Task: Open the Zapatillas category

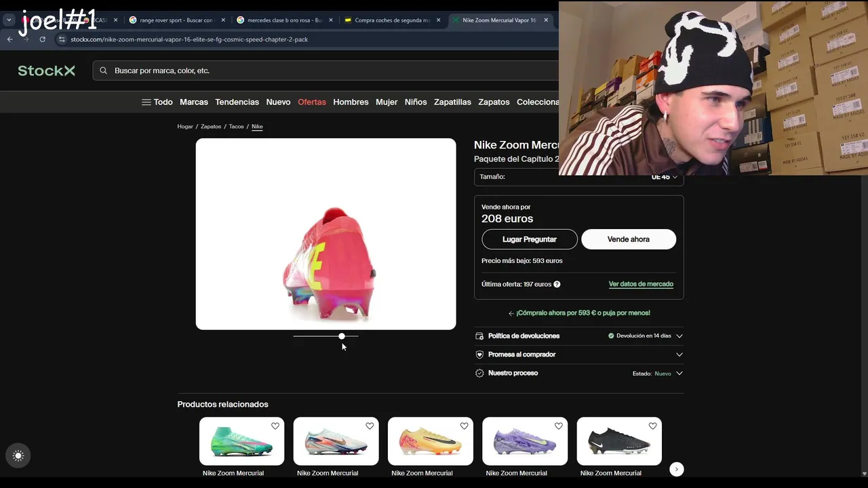Action: [x=452, y=102]
